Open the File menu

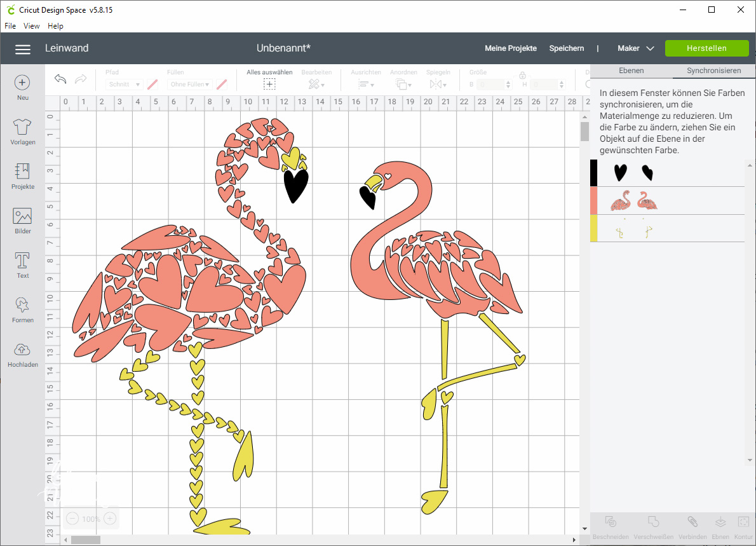[x=10, y=26]
